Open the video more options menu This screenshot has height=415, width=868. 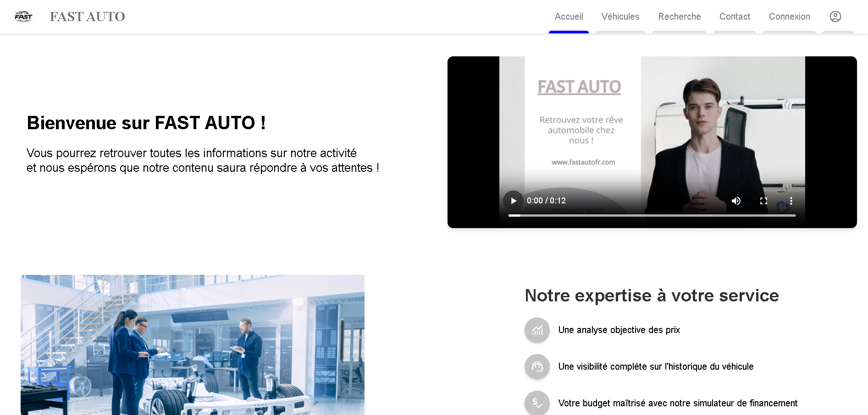click(791, 201)
